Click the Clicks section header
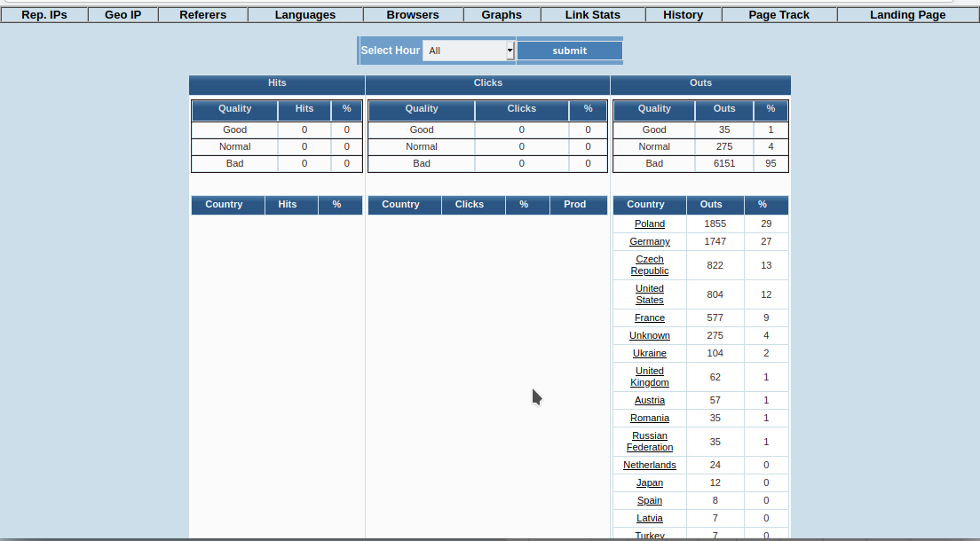This screenshot has width=980, height=541. pyautogui.click(x=487, y=83)
